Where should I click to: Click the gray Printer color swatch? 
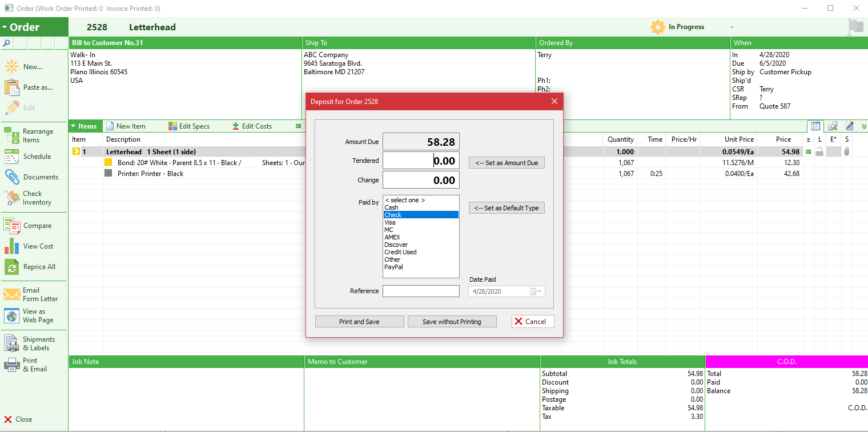[x=108, y=173]
